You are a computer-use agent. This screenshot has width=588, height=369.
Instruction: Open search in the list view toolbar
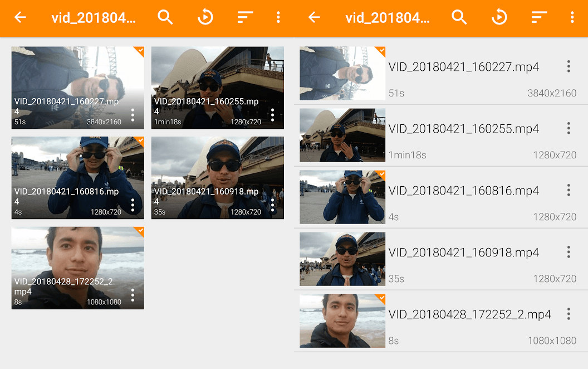coord(459,17)
